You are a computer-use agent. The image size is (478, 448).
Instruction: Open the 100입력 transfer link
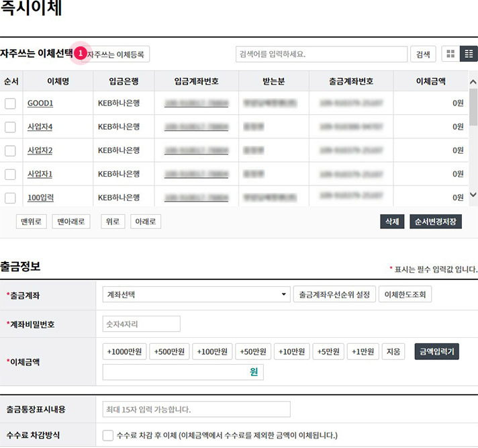pos(40,197)
